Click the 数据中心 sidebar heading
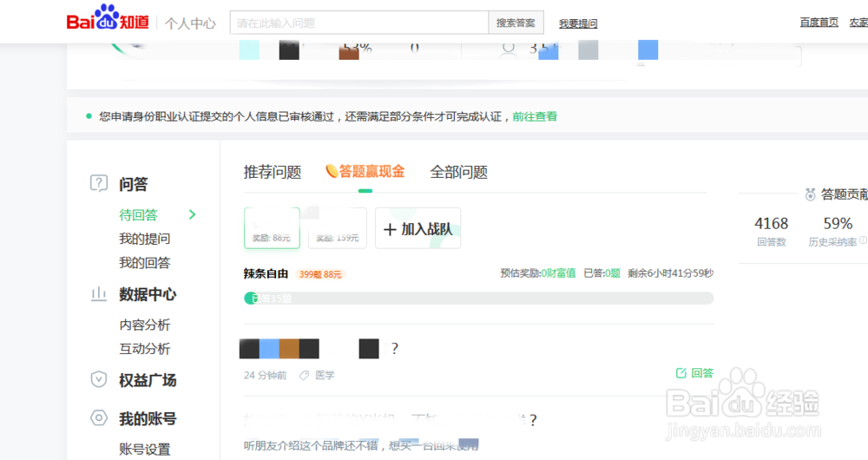The image size is (868, 460). 148,294
